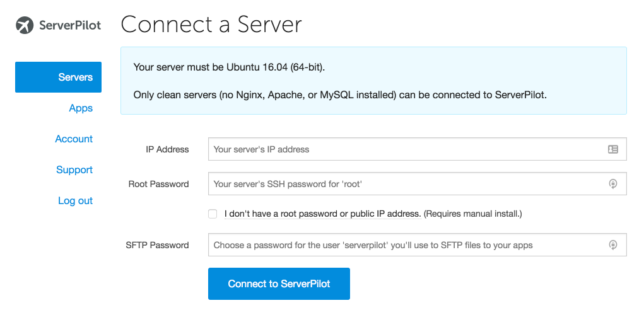Viewport: 644px width, 320px height.
Task: Open Account settings
Action: tap(74, 139)
